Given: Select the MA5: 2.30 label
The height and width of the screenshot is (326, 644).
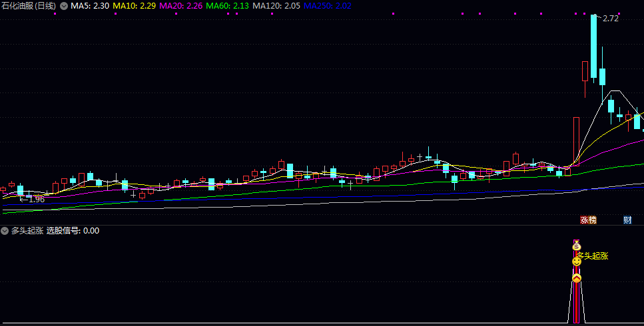Looking at the screenshot, I should point(90,6).
